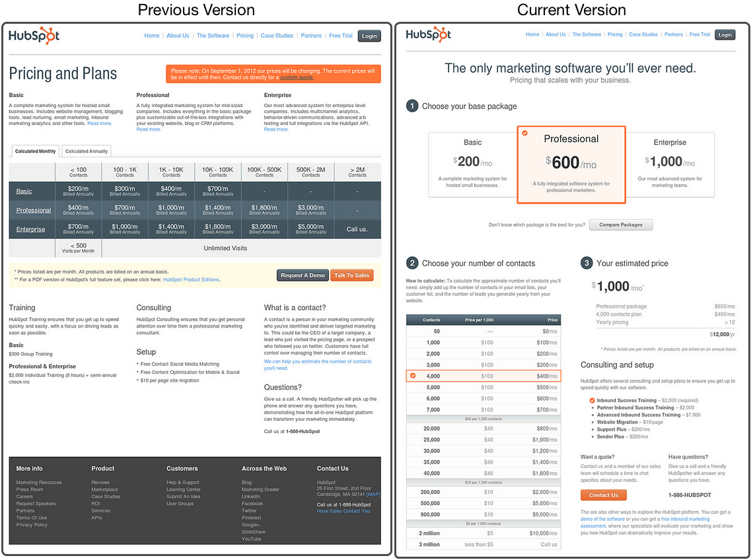Open Case Studies in the Previous Version navigation
The image size is (751, 560).
[277, 36]
